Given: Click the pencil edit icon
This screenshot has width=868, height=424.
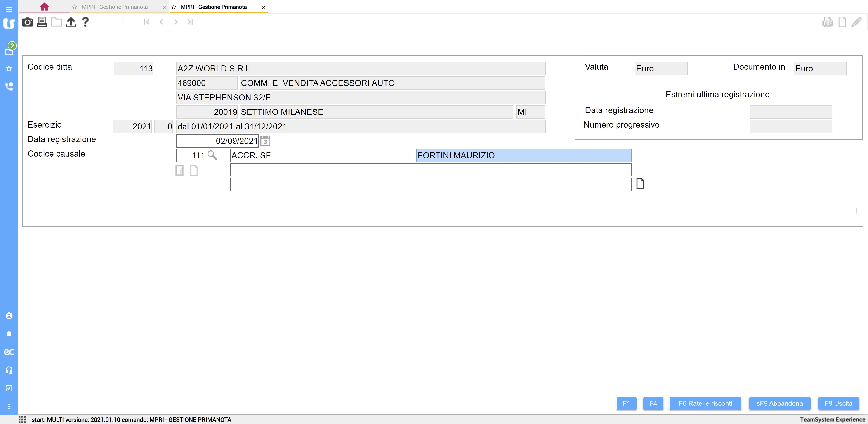Looking at the screenshot, I should point(856,22).
